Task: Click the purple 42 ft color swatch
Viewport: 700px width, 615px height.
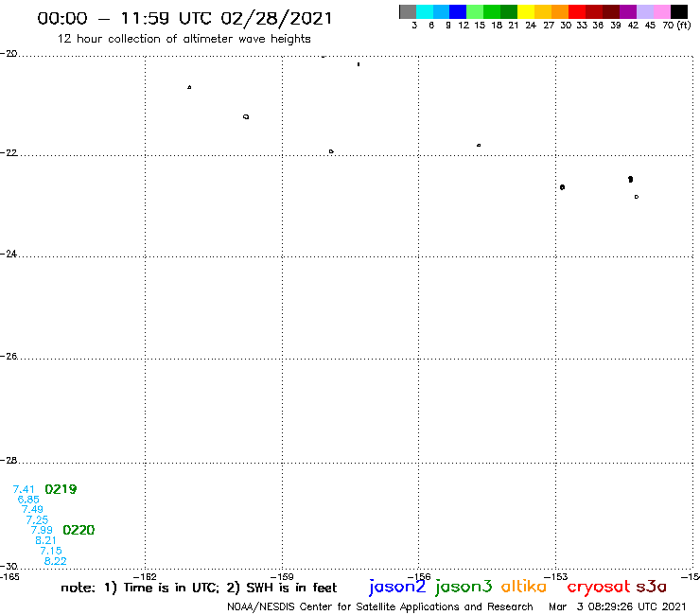Action: [x=628, y=11]
